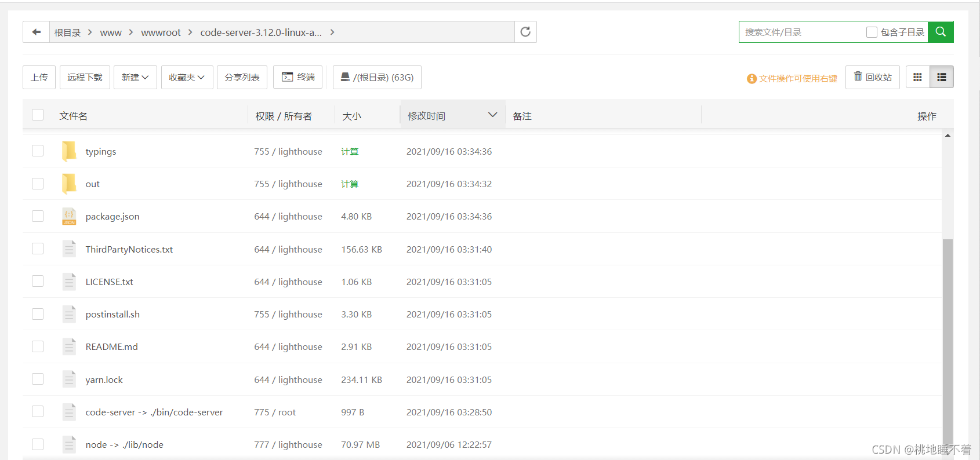Open the package.json file name
This screenshot has width=980, height=460.
click(112, 216)
